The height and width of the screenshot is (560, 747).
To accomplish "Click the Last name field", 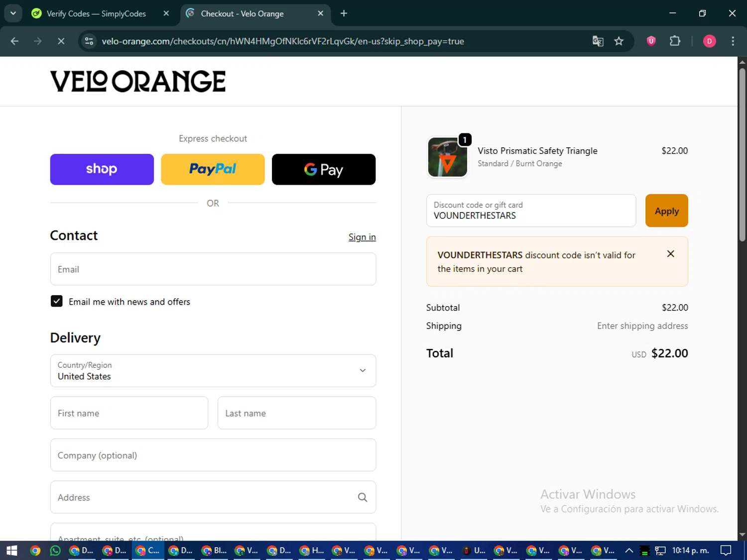I will [x=297, y=413].
